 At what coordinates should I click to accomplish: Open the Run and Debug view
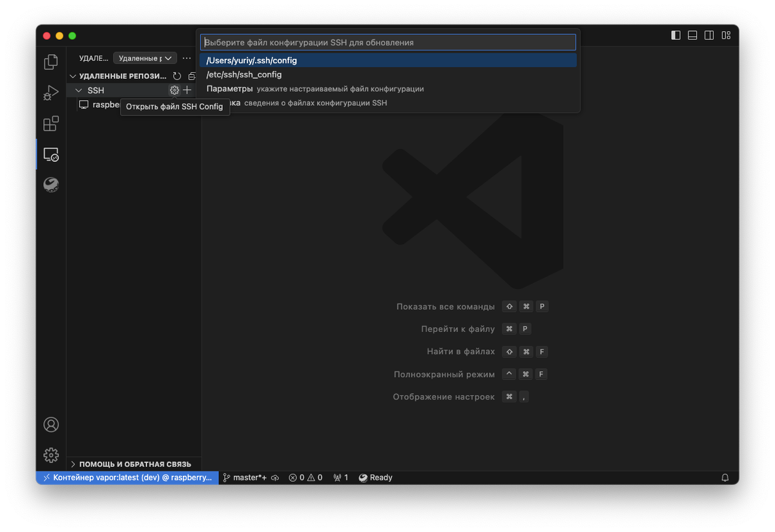51,93
